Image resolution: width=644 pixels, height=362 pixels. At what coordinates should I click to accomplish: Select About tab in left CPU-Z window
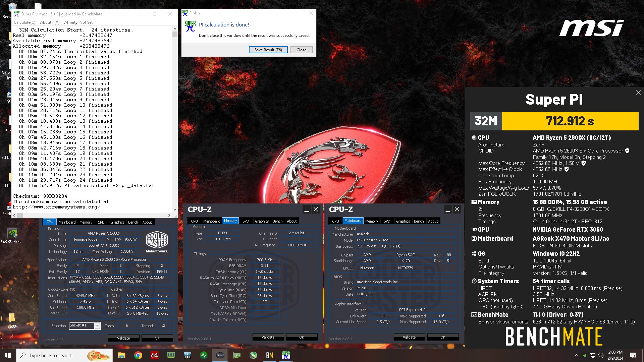[147, 222]
